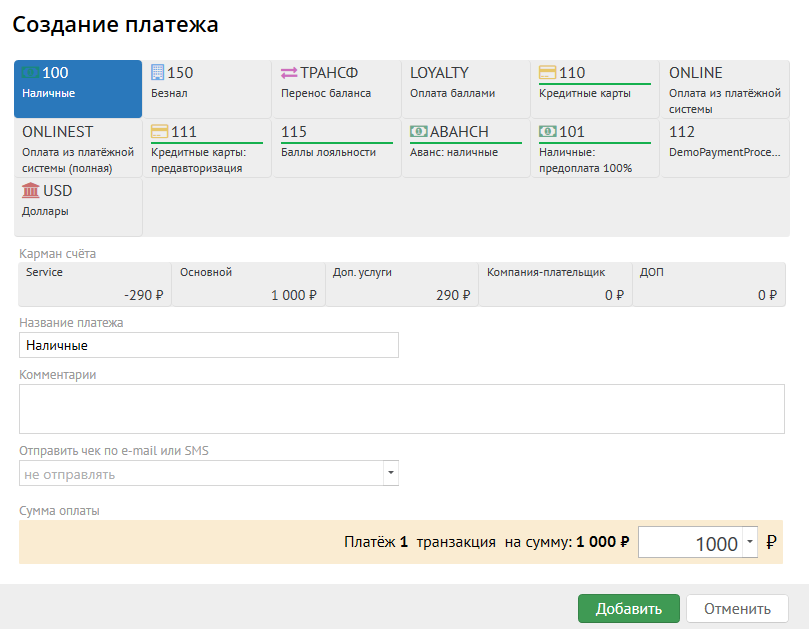The width and height of the screenshot is (809, 629).
Task: Click the banknote icon on АВАНСН tile
Action: pyautogui.click(x=419, y=132)
